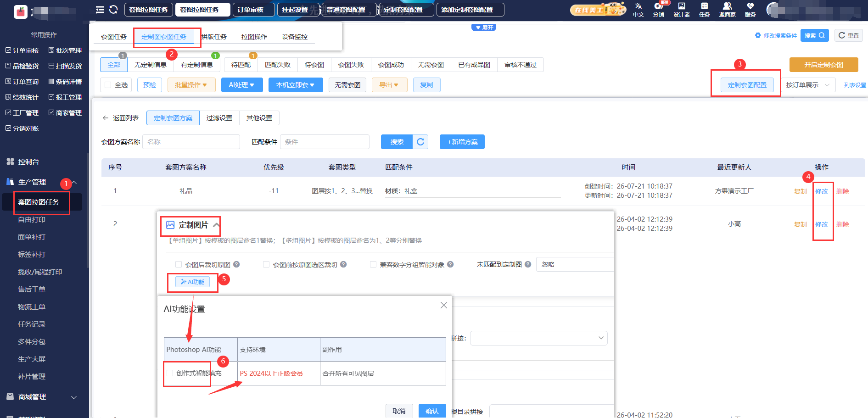
Task: Open the 任务 icon
Action: pyautogui.click(x=705, y=10)
